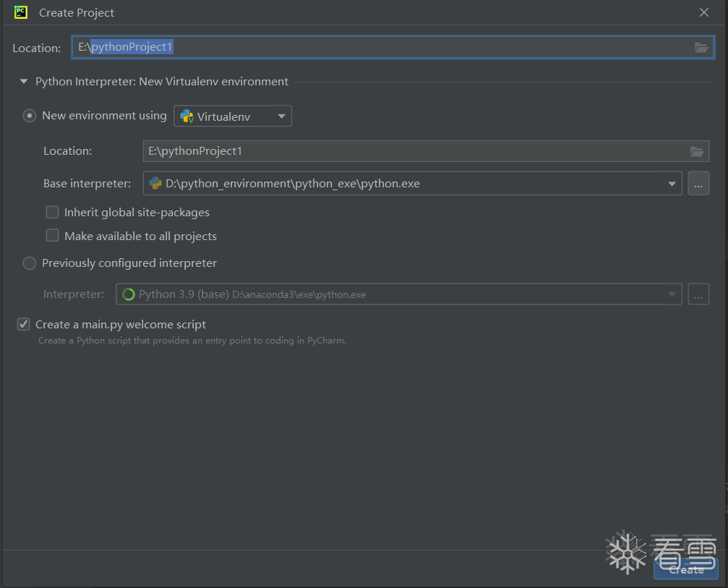Click the PyCharm logo in the title bar
The image size is (728, 588).
pos(21,12)
